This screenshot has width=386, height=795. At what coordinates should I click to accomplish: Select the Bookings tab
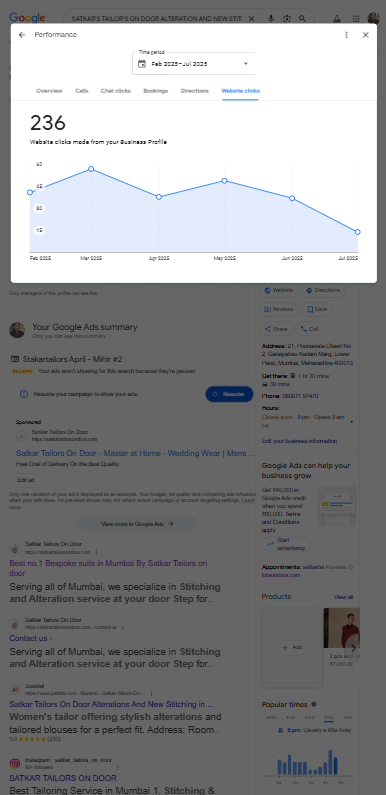point(155,91)
